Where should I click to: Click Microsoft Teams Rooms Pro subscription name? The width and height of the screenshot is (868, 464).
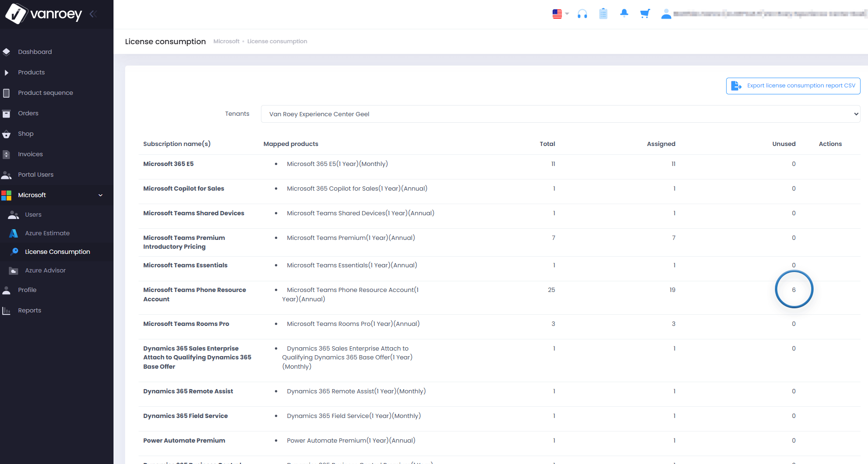click(x=186, y=324)
